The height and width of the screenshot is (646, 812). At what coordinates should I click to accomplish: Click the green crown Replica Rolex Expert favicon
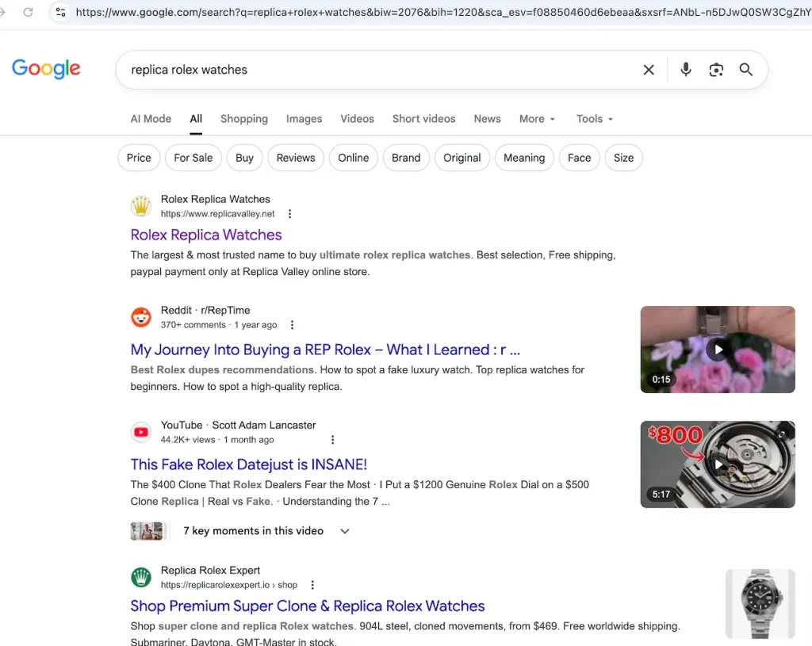click(x=141, y=577)
